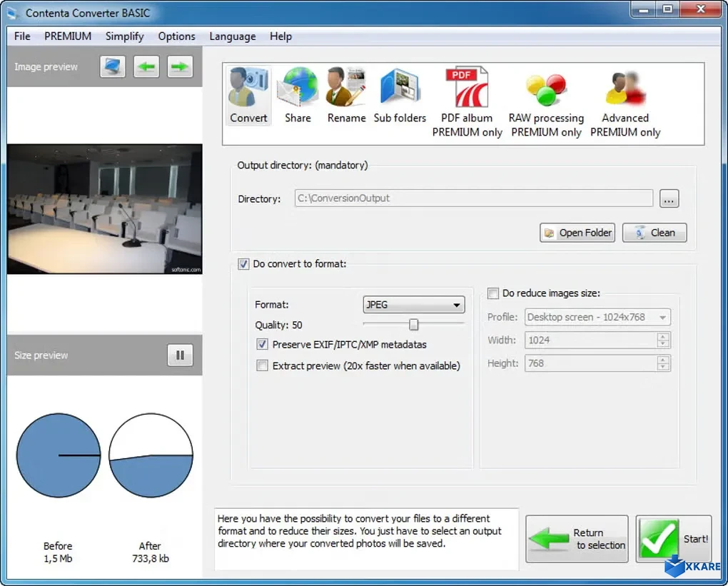Click the Quality slider handle
Image resolution: width=728 pixels, height=586 pixels.
point(414,325)
